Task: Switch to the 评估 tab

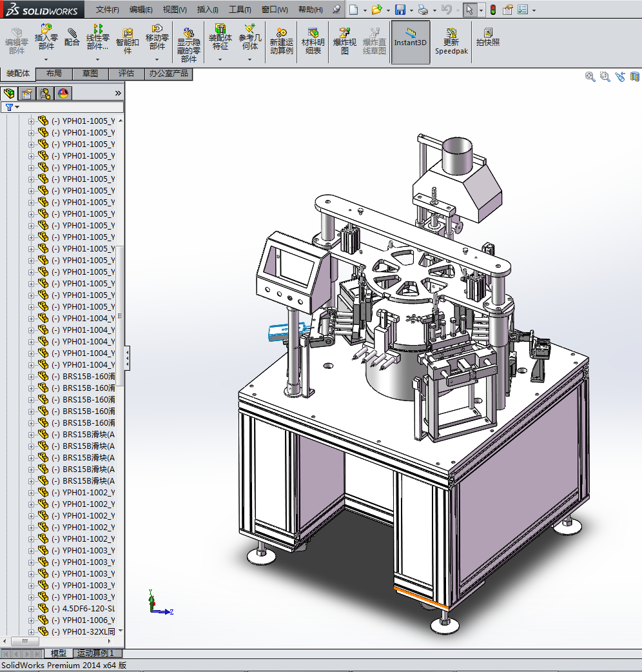Action: pyautogui.click(x=126, y=74)
